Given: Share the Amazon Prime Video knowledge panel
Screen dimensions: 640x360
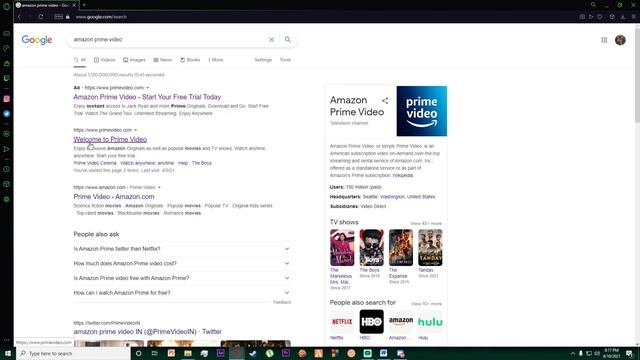Looking at the screenshot, I should pos(385,100).
